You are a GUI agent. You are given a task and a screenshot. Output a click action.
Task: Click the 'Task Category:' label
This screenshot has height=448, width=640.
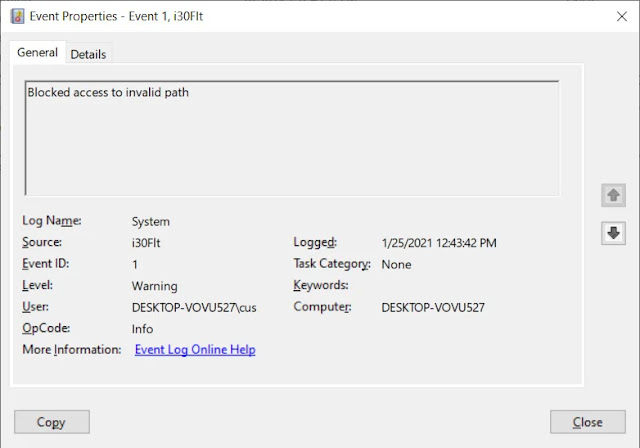tap(332, 264)
